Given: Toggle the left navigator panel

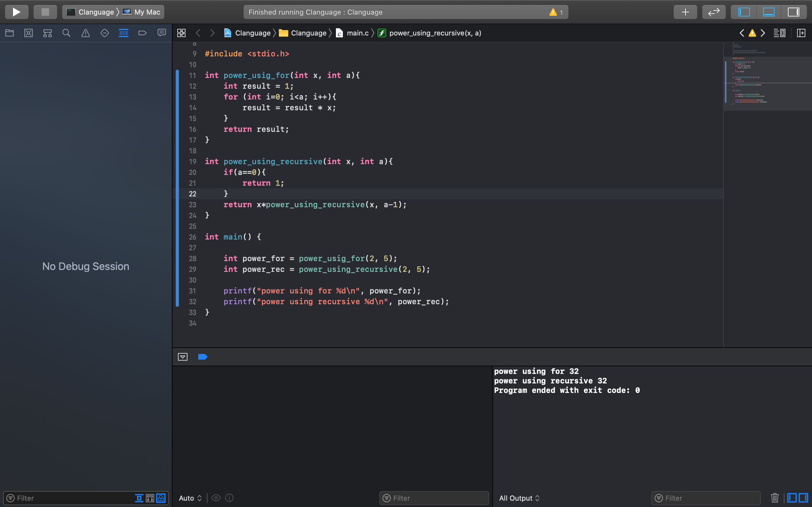Looking at the screenshot, I should 744,12.
